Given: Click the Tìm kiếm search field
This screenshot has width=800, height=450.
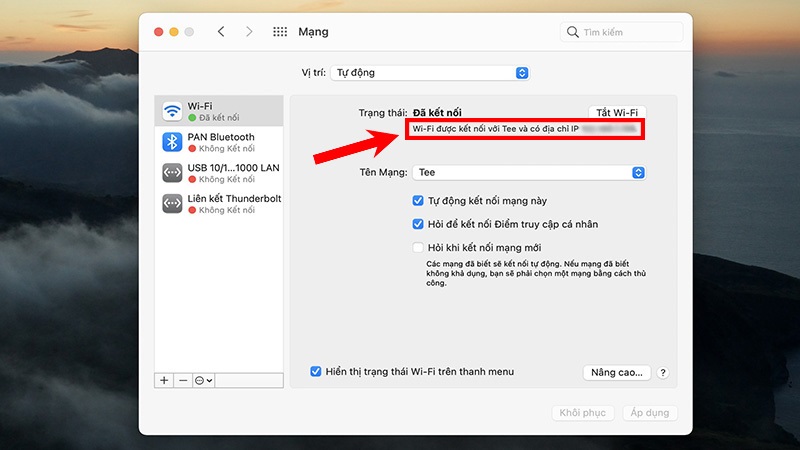Looking at the screenshot, I should pyautogui.click(x=622, y=32).
